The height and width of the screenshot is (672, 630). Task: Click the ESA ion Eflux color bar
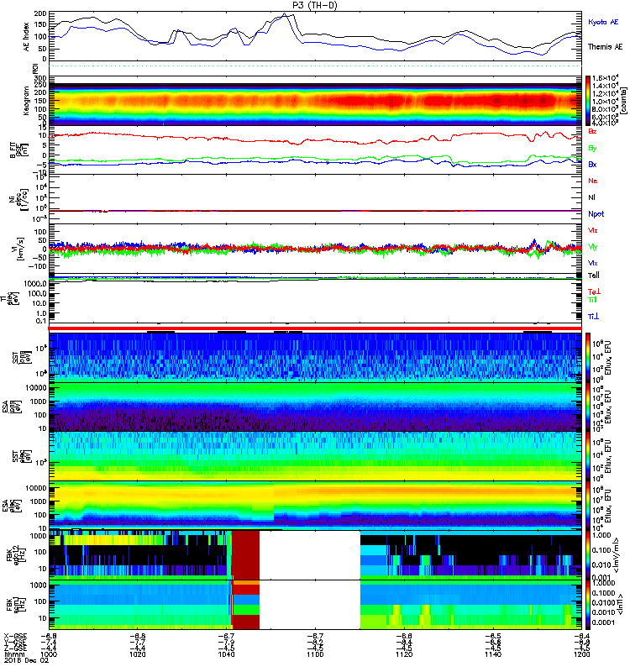click(588, 407)
